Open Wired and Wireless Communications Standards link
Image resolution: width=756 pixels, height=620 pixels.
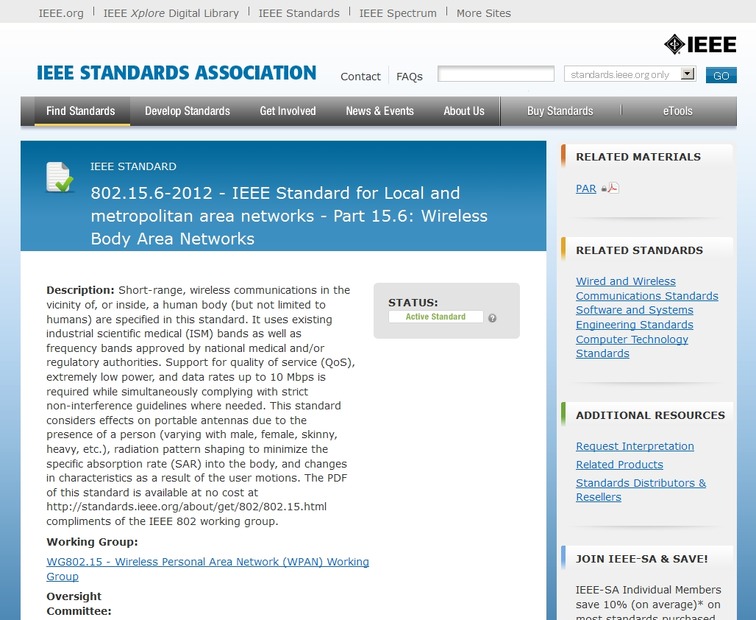pos(647,288)
